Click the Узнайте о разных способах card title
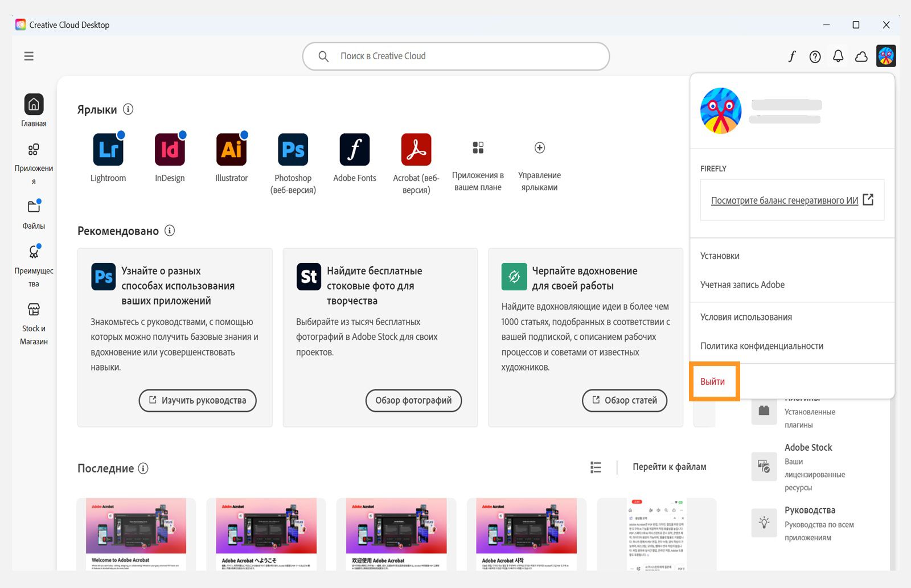Screen dimensions: 911x588 178,286
